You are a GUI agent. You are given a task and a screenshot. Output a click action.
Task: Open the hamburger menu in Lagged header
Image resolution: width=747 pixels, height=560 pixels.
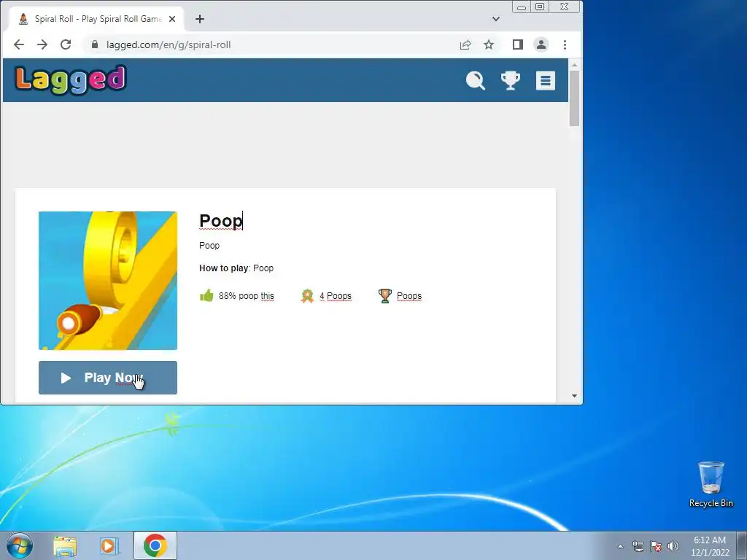546,80
